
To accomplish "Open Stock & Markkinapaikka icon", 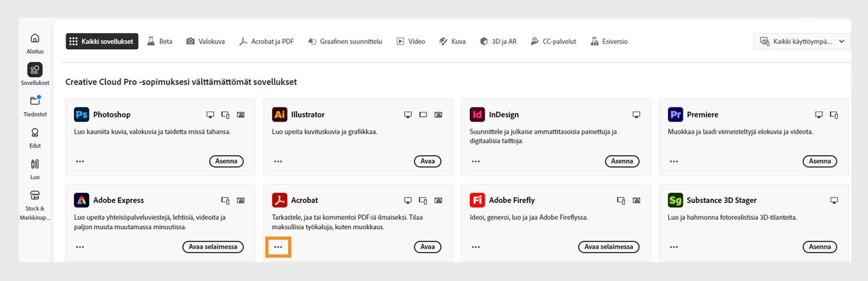I will pos(35,195).
